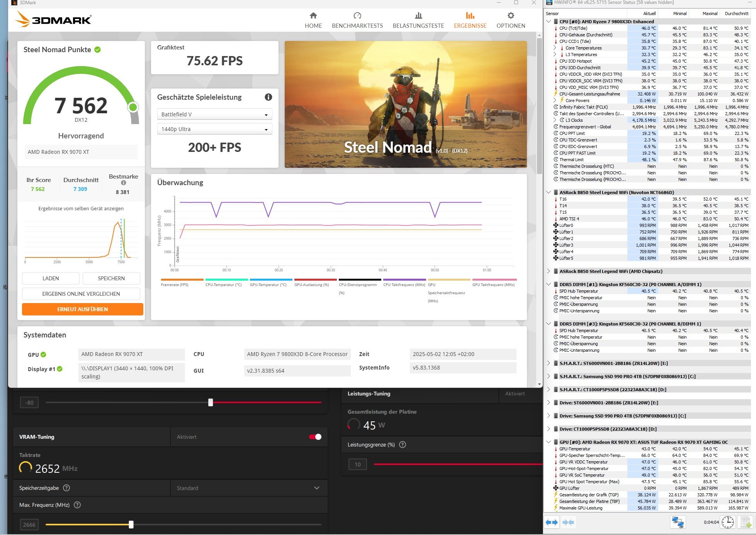Click the HWiNFO remote network monitoring icon

tap(678, 522)
